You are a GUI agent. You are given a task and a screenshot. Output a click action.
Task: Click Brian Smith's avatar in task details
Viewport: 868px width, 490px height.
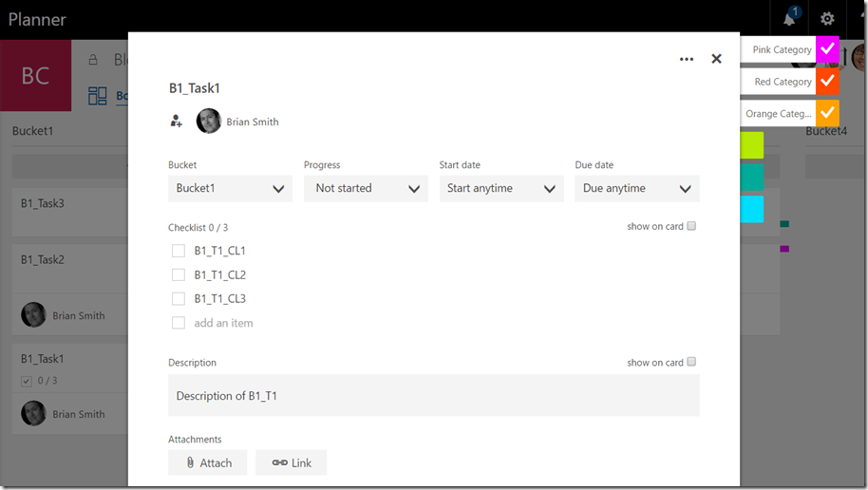point(209,122)
